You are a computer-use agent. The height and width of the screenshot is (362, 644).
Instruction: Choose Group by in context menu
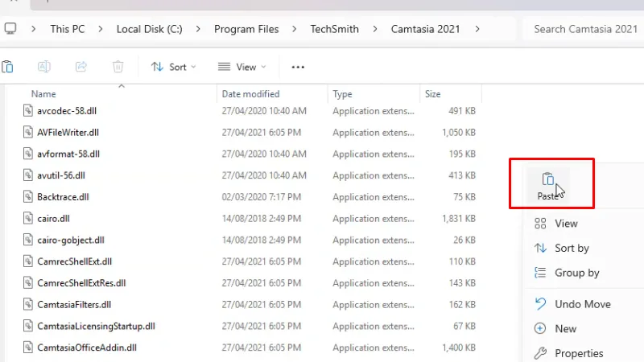576,273
